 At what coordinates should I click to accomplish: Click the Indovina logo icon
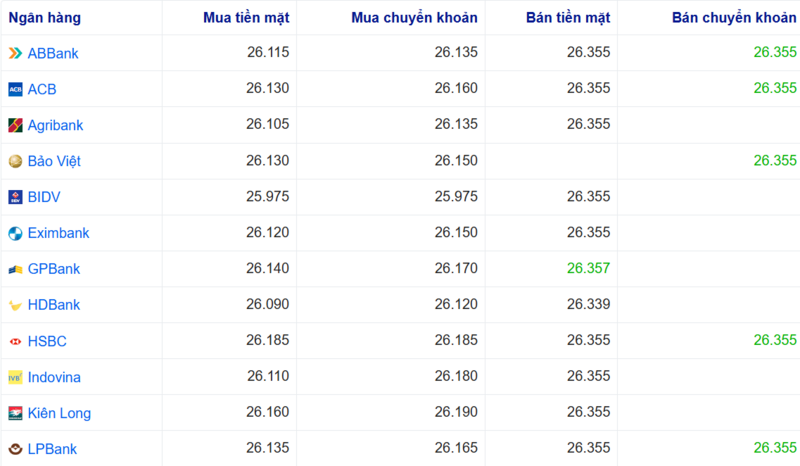point(15,377)
